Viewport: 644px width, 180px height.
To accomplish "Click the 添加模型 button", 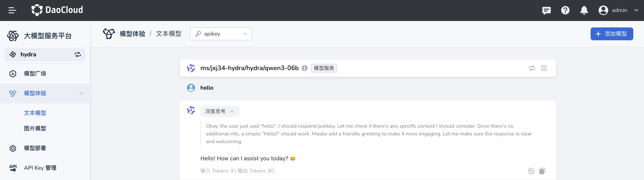I will [x=612, y=34].
